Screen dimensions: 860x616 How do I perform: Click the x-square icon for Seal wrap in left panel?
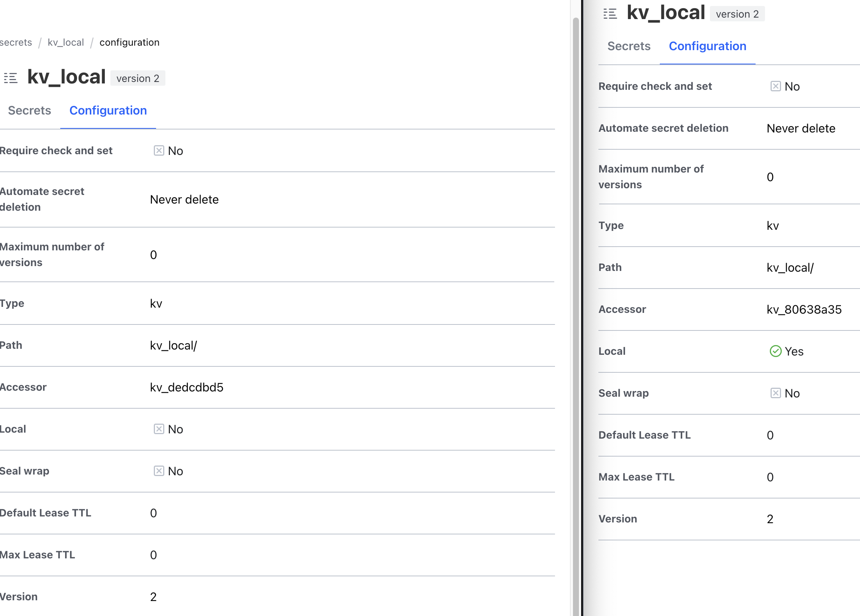click(159, 471)
